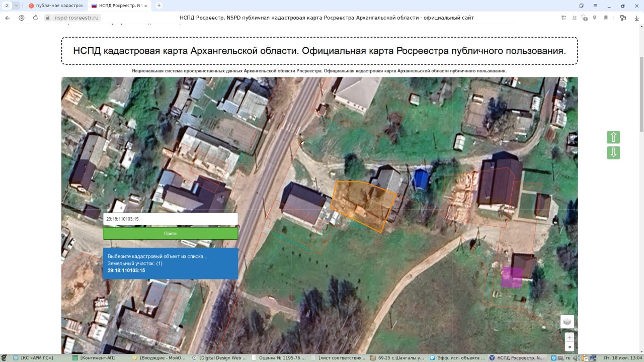Open 69-25 с.Шангалы taskbar folder
644x362 pixels.
coord(397,358)
